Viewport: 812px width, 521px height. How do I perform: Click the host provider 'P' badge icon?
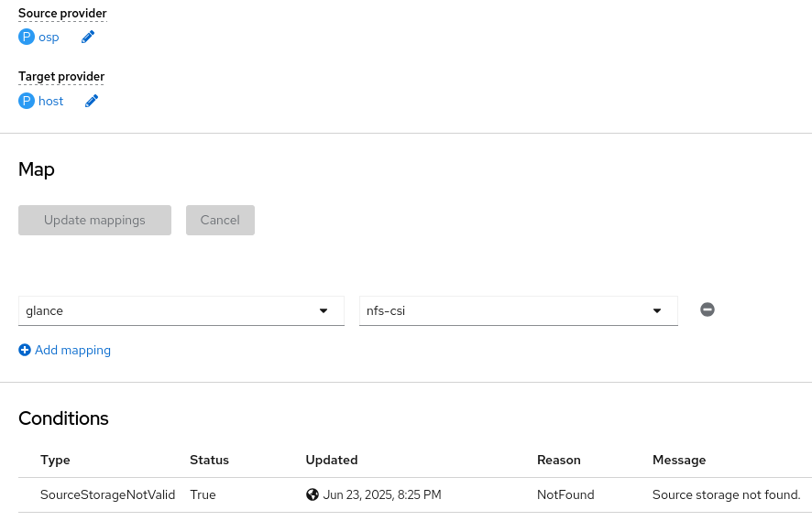point(27,102)
